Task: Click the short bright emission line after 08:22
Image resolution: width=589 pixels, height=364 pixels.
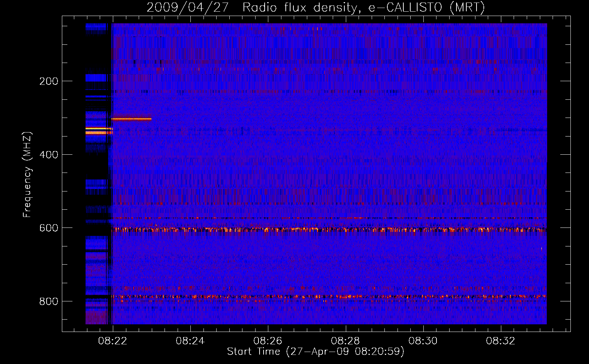Action: (131, 119)
